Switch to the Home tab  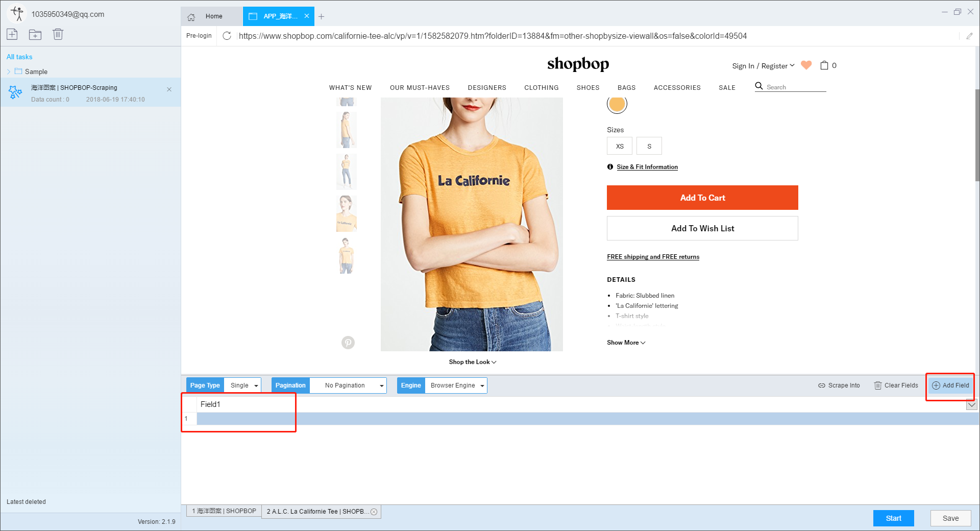211,16
